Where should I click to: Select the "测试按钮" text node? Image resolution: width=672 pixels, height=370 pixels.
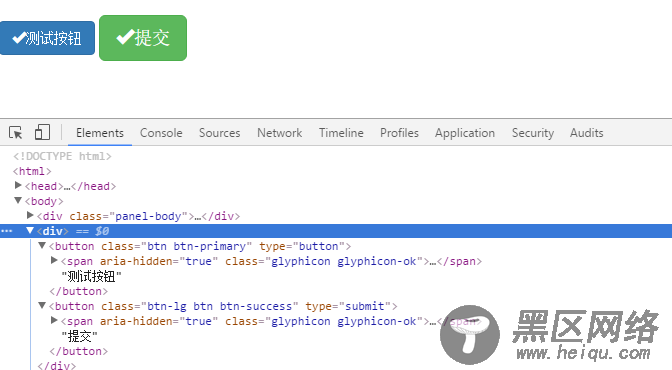pos(92,277)
